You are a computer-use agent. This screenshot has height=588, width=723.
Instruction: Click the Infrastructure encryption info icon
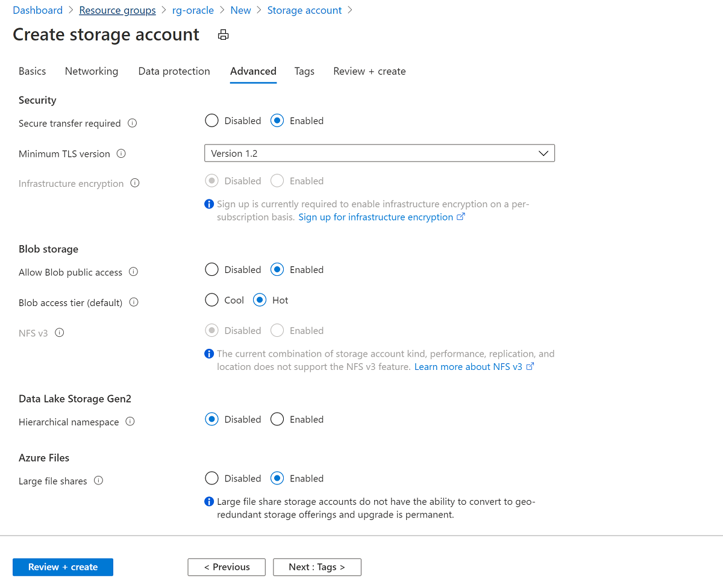click(135, 183)
